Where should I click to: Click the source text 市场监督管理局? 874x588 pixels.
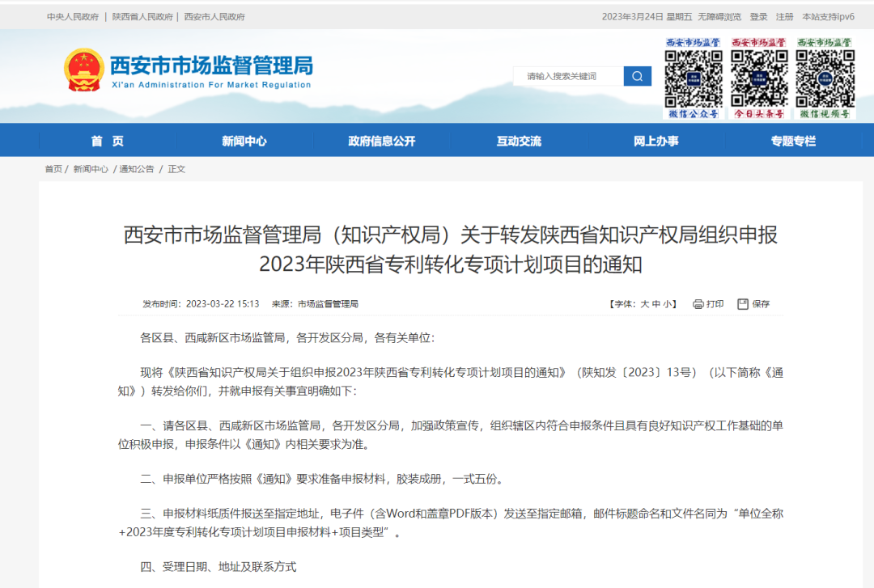point(328,304)
